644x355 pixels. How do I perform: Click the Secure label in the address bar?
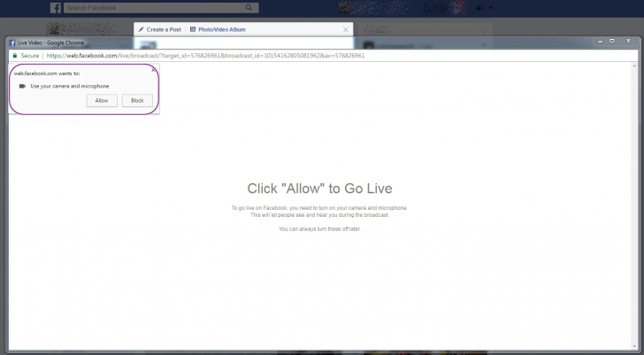(30, 56)
